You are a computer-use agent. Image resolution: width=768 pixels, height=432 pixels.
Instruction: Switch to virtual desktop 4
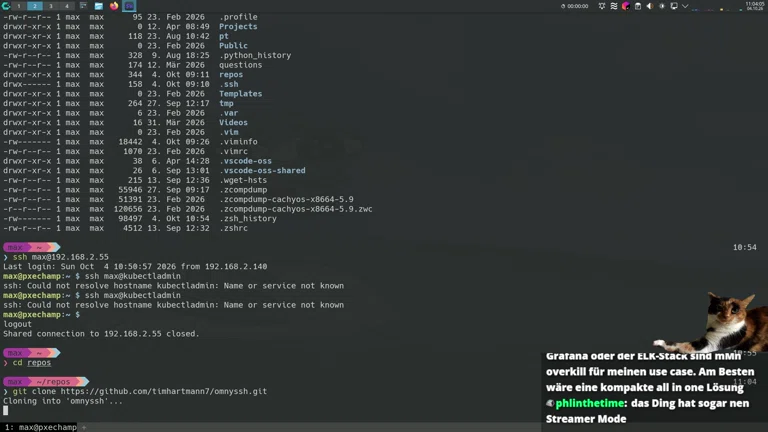click(67, 6)
